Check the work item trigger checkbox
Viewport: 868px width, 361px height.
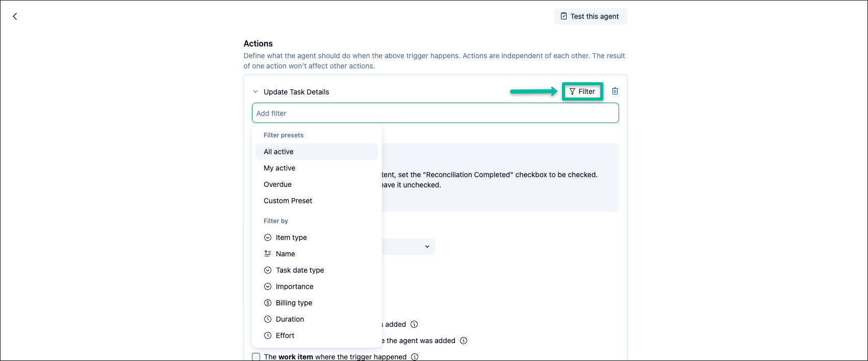point(256,357)
